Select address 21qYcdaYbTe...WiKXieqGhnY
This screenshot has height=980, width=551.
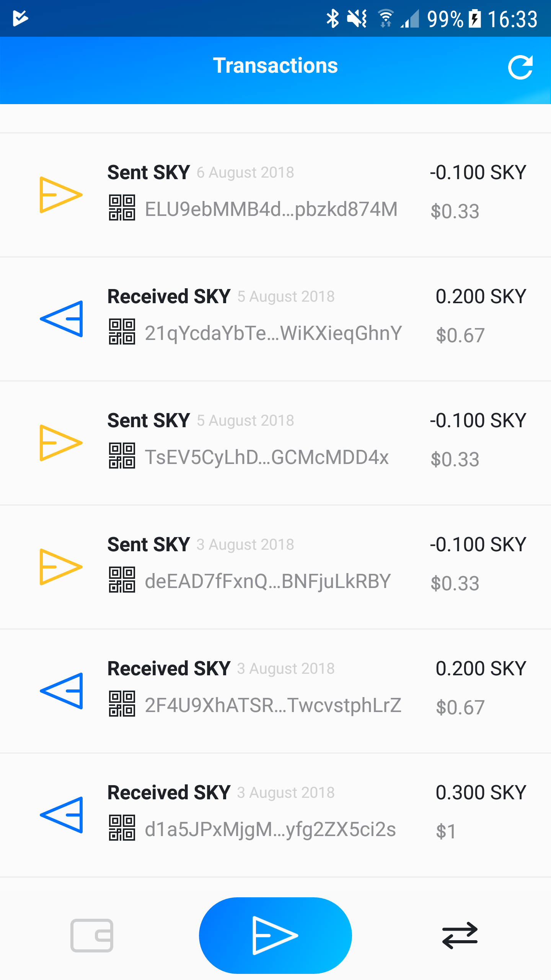pyautogui.click(x=273, y=333)
